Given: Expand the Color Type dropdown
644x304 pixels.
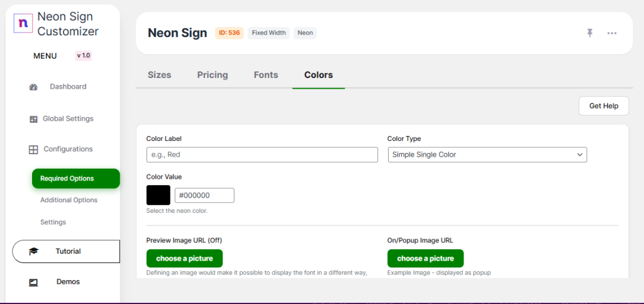Looking at the screenshot, I should (x=487, y=155).
